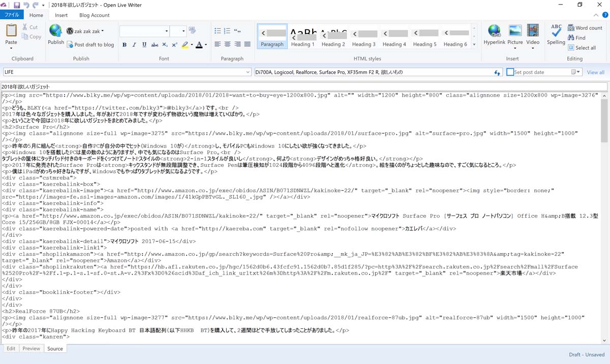Viewport: 610px width, 364px height.
Task: Cut the selection with the scissors button
Action: [x=29, y=27]
